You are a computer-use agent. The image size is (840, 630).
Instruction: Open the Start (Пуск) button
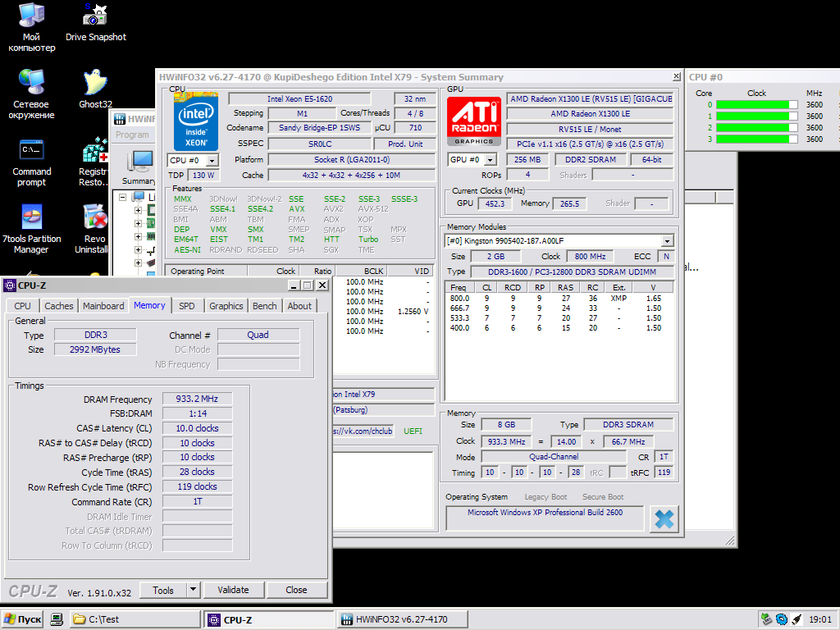pos(22,619)
